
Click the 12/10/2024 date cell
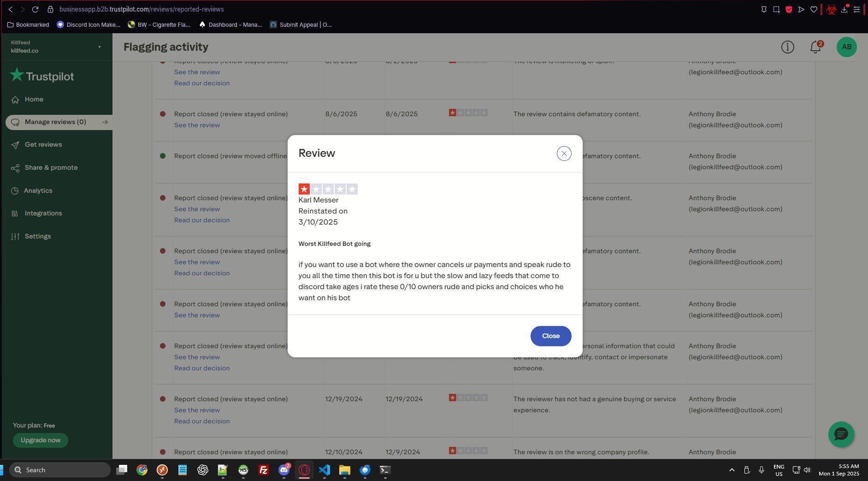pyautogui.click(x=343, y=452)
